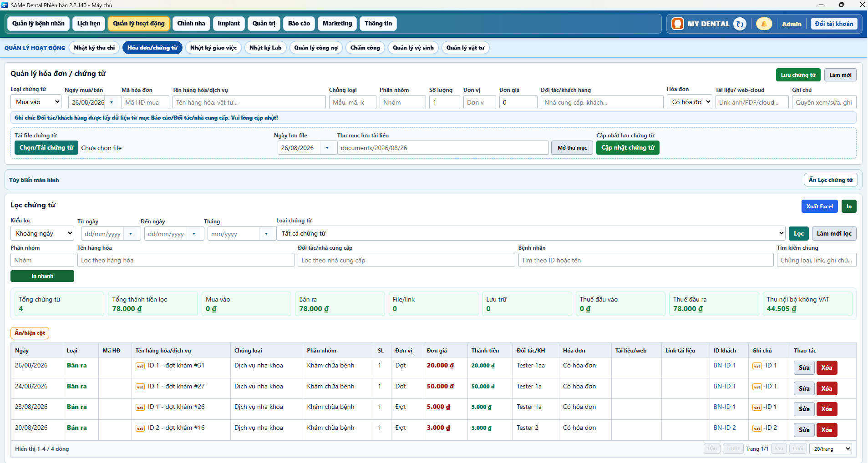Image resolution: width=868 pixels, height=463 pixels.
Task: Open BN-ID 2 customer link
Action: click(x=725, y=428)
